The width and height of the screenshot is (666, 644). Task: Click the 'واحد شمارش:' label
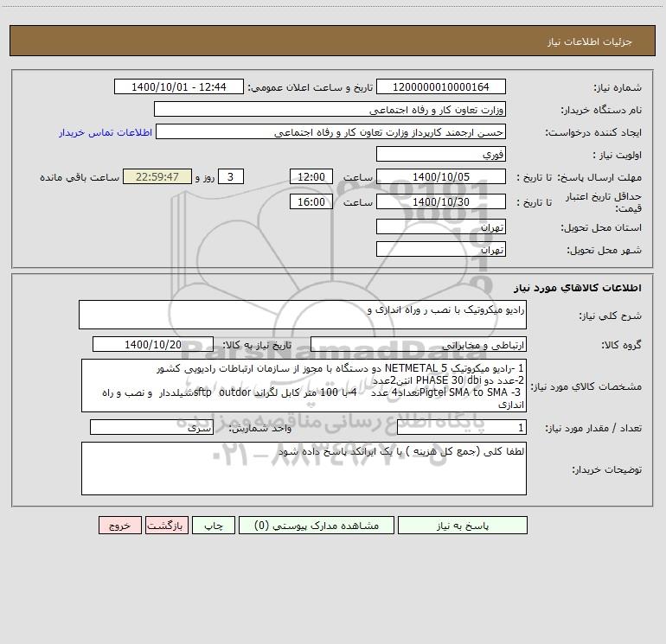pos(260,428)
